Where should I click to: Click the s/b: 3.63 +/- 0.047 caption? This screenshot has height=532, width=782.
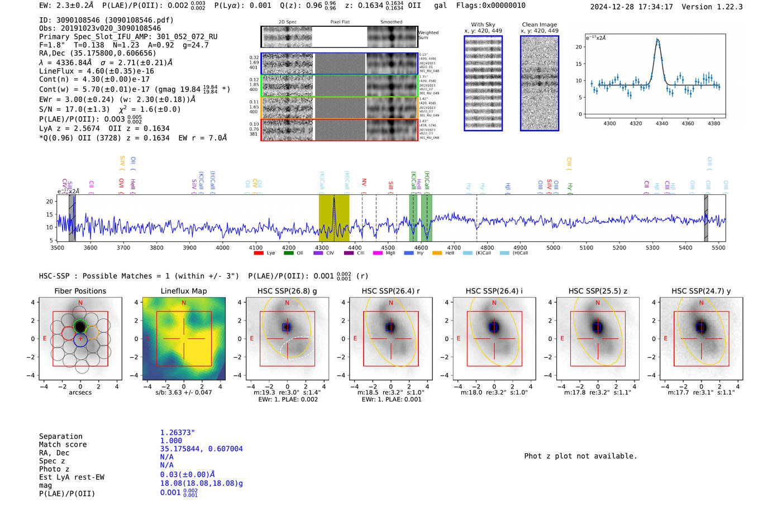click(x=184, y=392)
